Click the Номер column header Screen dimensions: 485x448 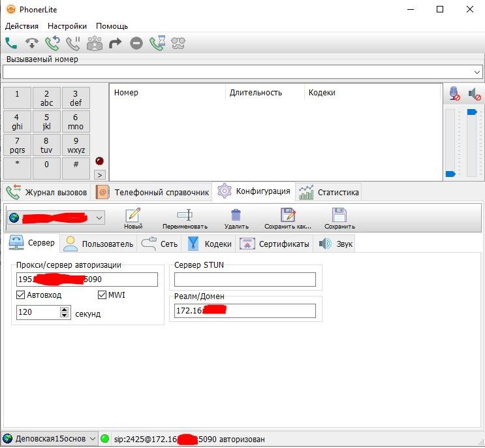click(126, 93)
